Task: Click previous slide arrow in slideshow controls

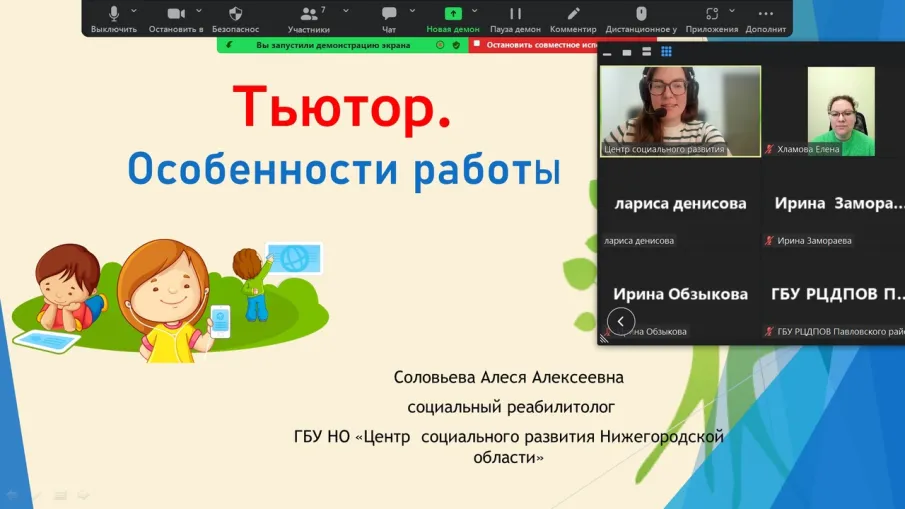Action: click(12, 495)
